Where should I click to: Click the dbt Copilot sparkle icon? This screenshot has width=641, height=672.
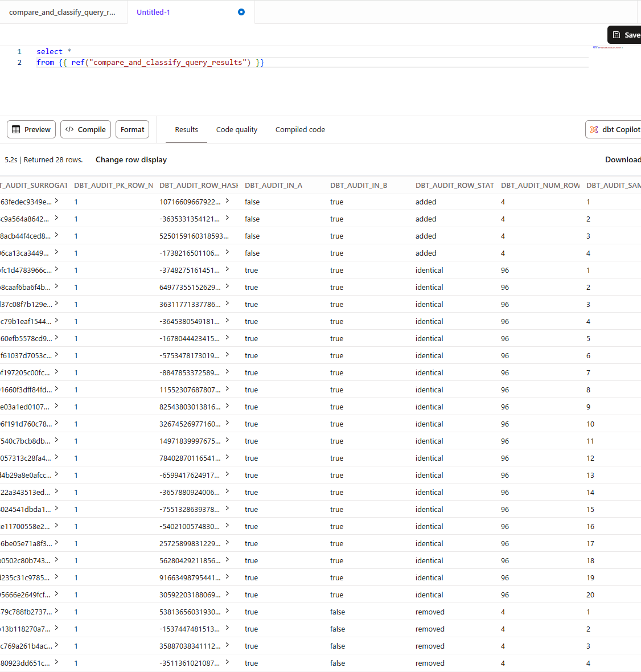pos(594,129)
